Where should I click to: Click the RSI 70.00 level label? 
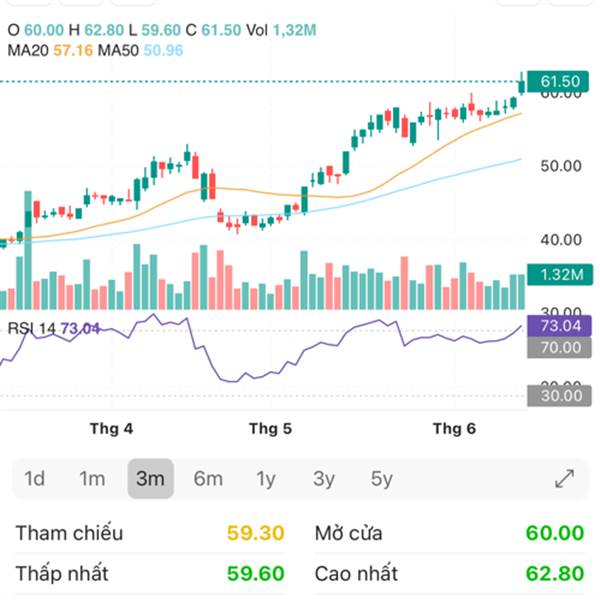click(x=559, y=348)
